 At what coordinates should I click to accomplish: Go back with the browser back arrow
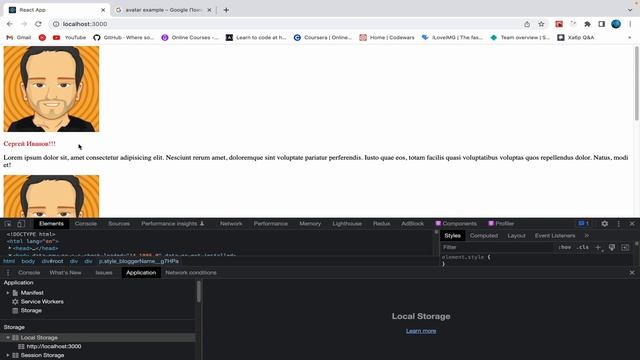point(9,24)
